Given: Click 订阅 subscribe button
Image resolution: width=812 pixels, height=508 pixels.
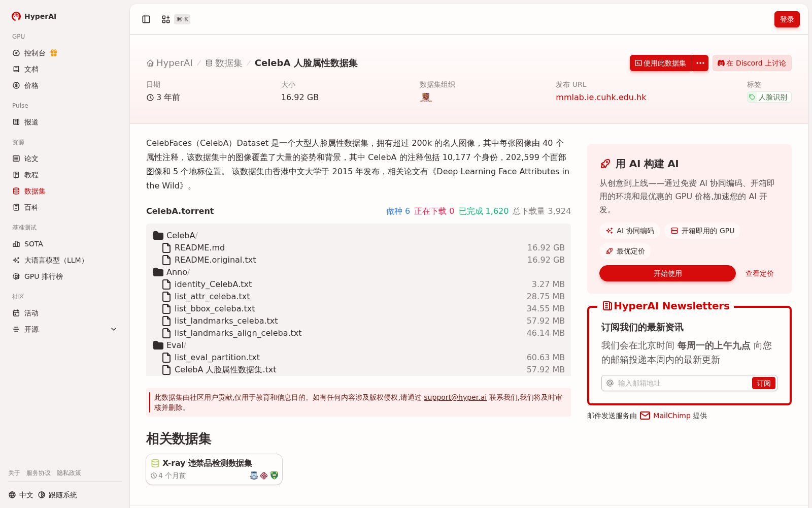Looking at the screenshot, I should pyautogui.click(x=763, y=383).
